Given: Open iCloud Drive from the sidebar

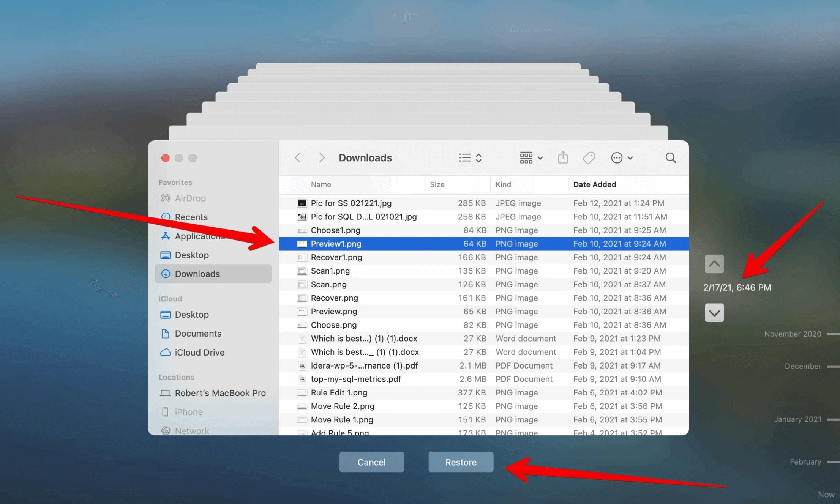Looking at the screenshot, I should click(x=200, y=352).
